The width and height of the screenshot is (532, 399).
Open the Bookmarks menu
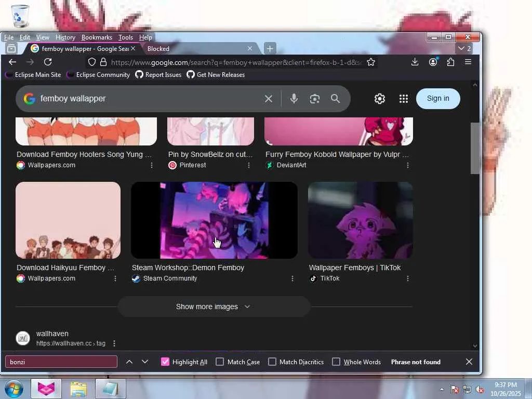97,37
